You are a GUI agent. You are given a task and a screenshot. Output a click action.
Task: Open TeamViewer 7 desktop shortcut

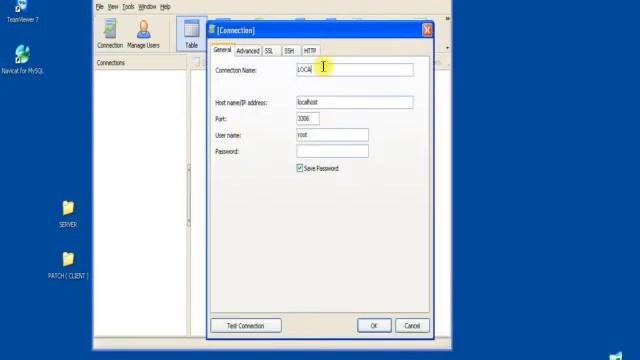tap(22, 11)
